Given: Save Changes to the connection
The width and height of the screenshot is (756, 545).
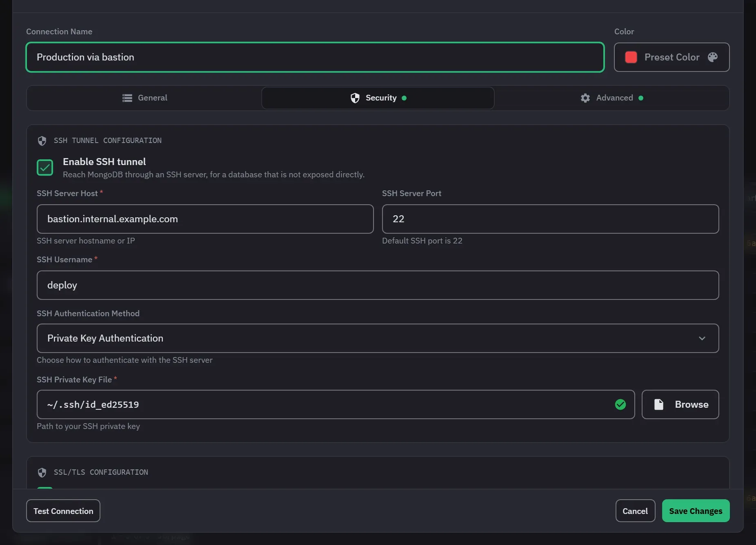Looking at the screenshot, I should click(x=696, y=511).
